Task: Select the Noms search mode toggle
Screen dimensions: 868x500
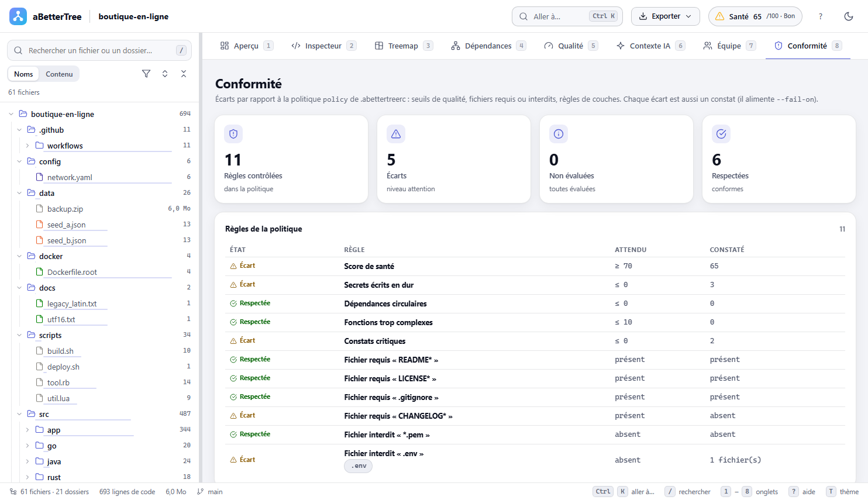Action: tap(23, 74)
